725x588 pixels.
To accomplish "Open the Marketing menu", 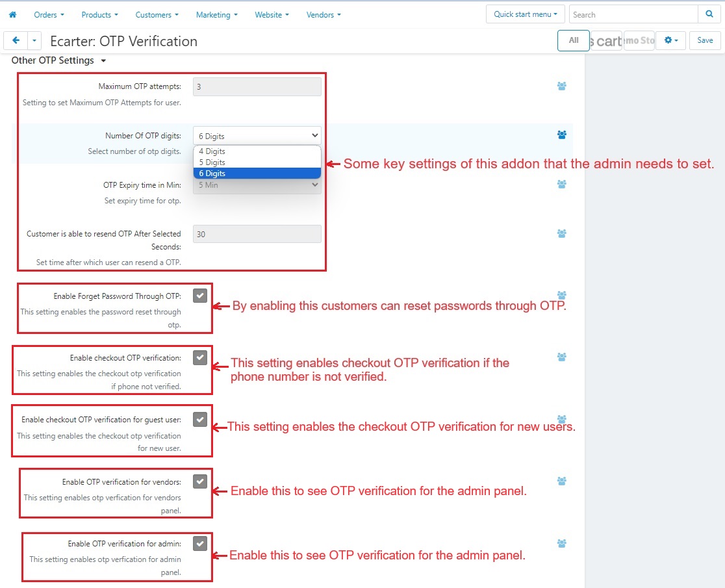I will click(217, 15).
